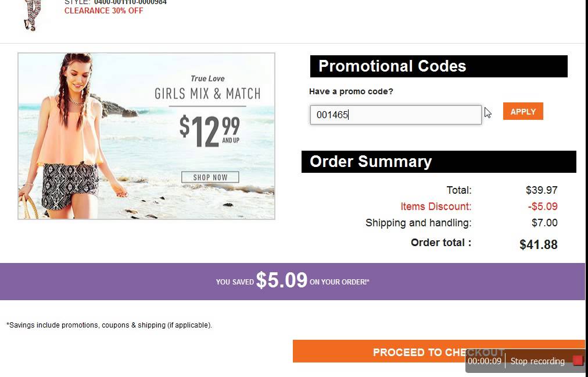Image resolution: width=588 pixels, height=377 pixels.
Task: Click the savings disclaimer footnote text
Action: tap(109, 325)
